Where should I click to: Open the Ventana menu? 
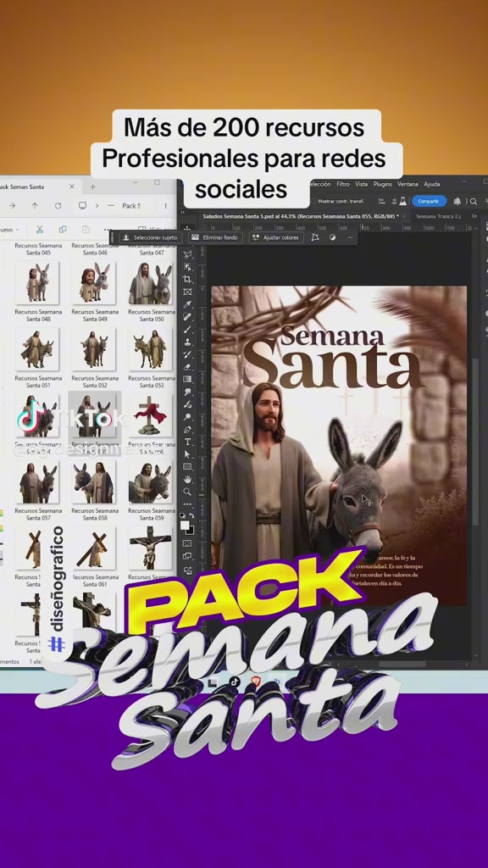coord(408,184)
